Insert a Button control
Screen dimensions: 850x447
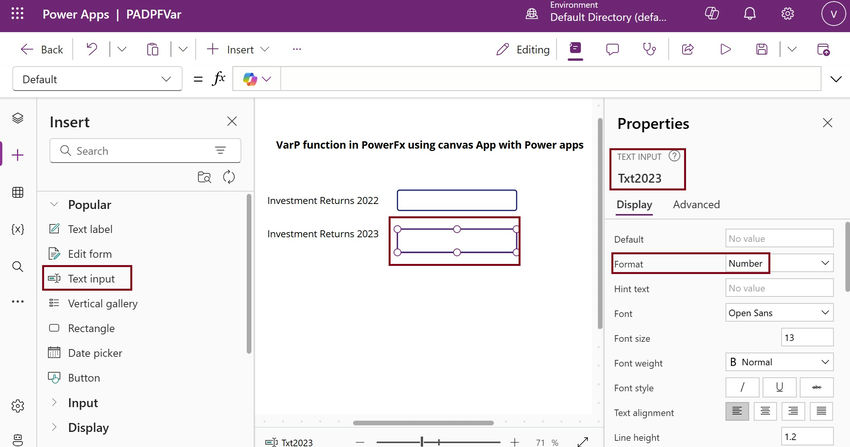(x=74, y=378)
